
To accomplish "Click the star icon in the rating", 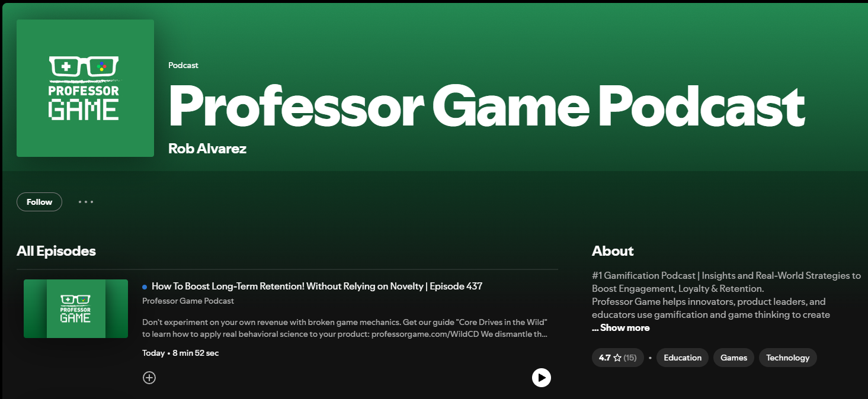I will (617, 358).
